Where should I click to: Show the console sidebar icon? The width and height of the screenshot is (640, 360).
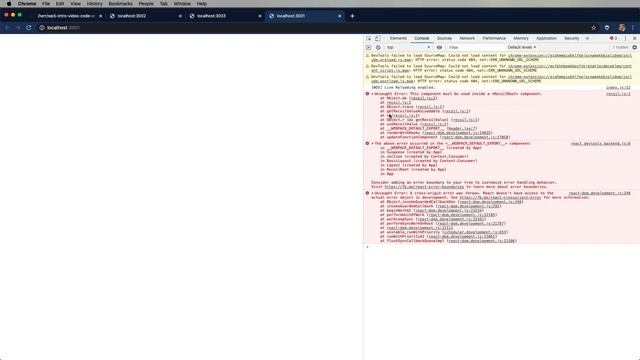coord(369,47)
